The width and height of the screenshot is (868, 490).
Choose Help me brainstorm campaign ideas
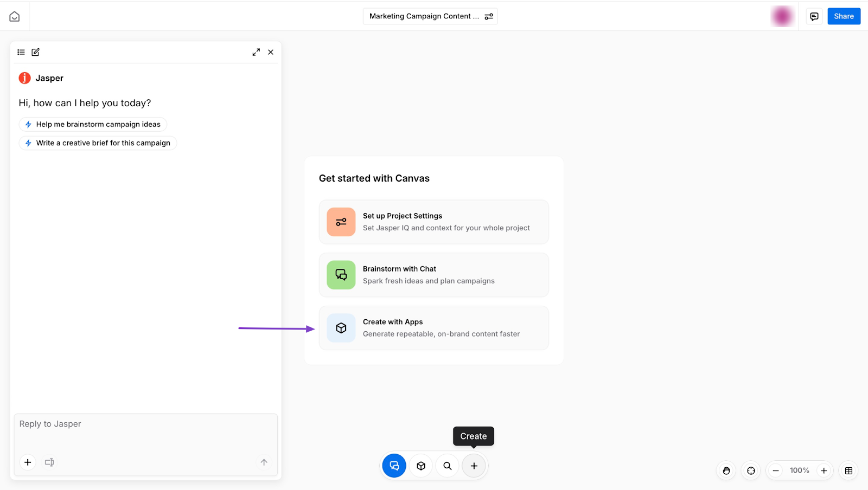[93, 124]
